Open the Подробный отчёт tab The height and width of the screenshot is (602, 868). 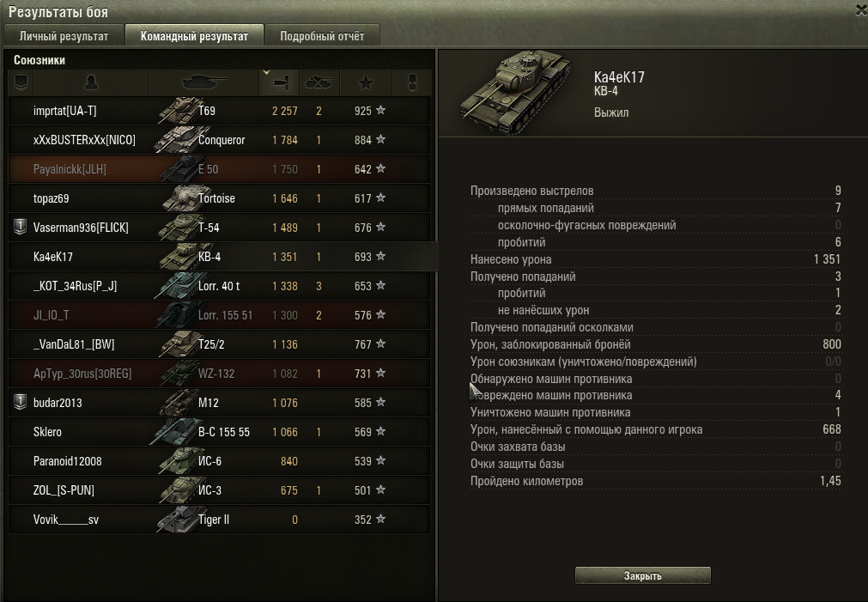[x=322, y=36]
